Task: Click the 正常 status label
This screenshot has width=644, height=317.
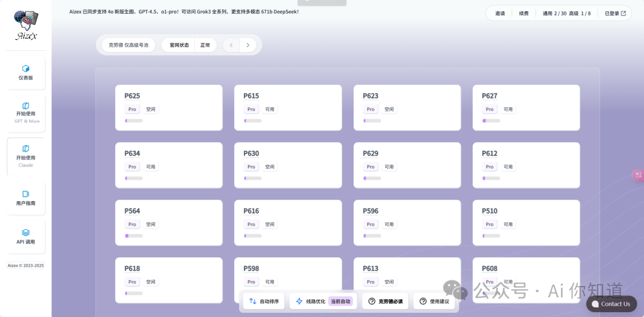Action: 205,45
